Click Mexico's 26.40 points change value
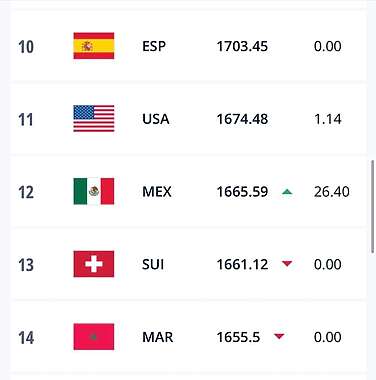376x380 pixels. coord(332,192)
